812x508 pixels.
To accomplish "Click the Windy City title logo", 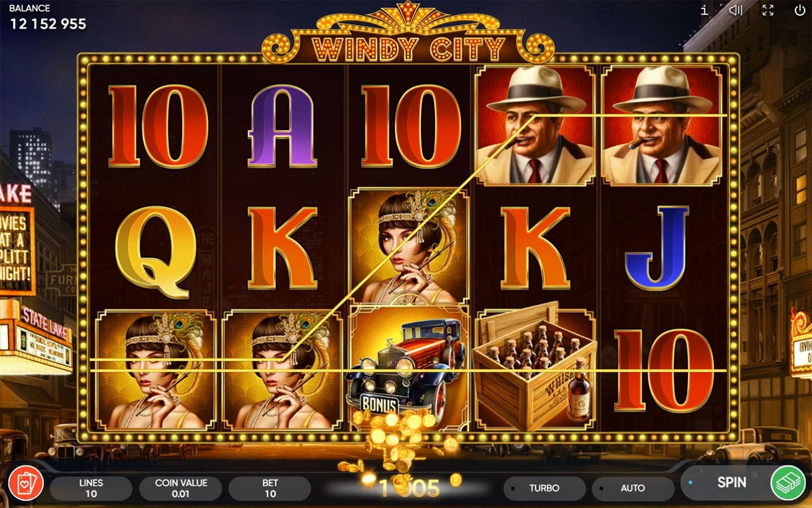I will click(408, 49).
